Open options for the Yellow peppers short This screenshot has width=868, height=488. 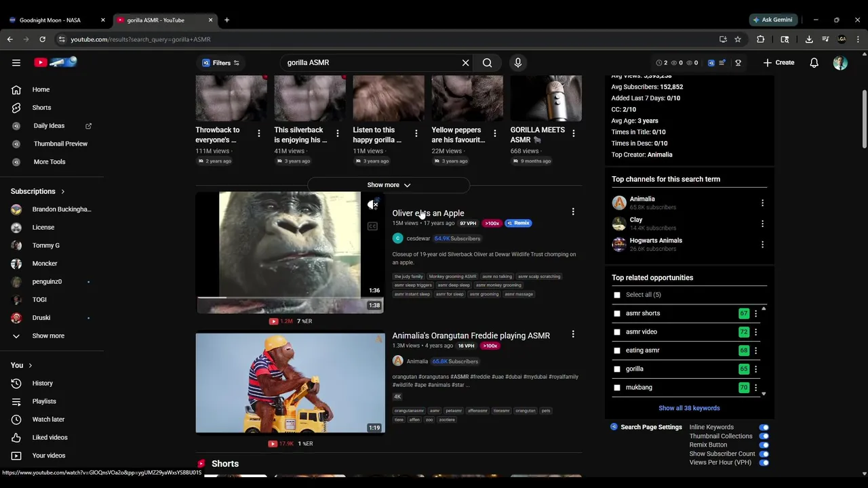click(494, 134)
